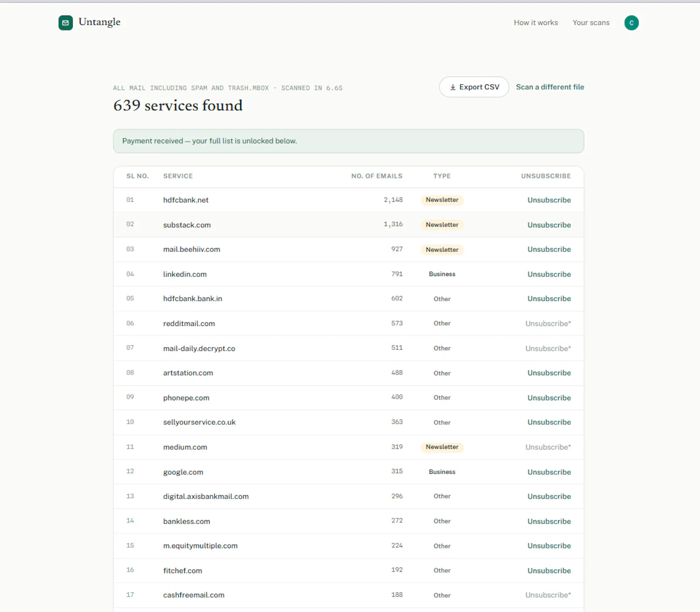
Task: Unsubscribe from linkedin.com
Action: pos(549,274)
